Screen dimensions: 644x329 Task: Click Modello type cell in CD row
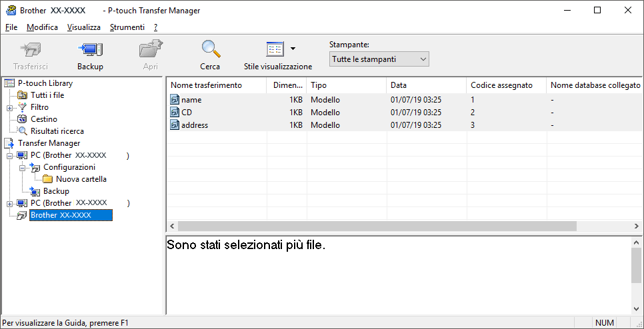pos(325,113)
